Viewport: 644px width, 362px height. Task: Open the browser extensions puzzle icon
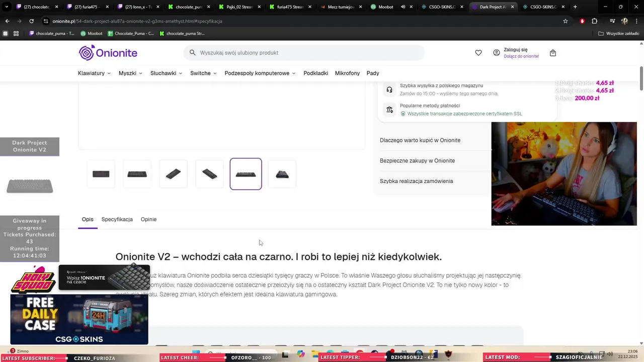594,21
